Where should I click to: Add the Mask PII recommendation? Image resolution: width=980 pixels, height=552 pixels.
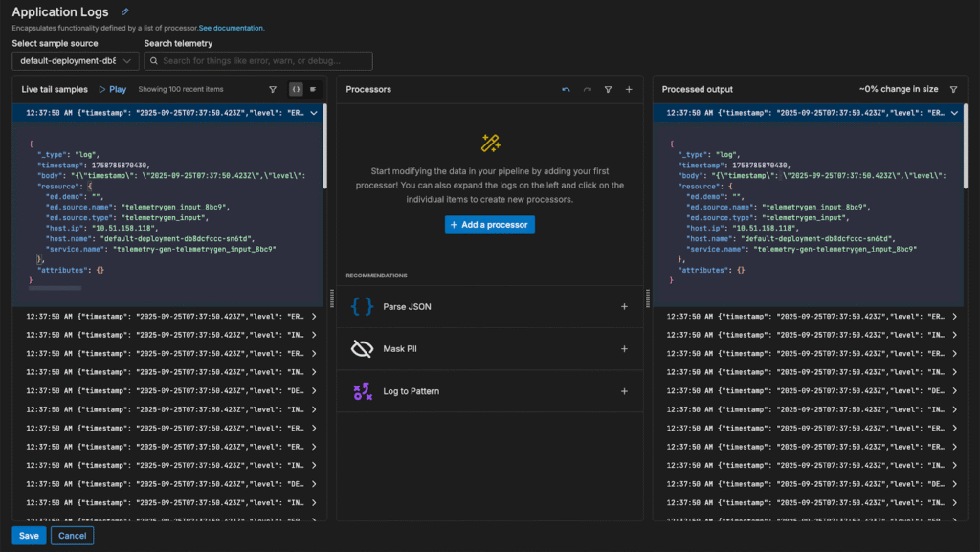624,349
